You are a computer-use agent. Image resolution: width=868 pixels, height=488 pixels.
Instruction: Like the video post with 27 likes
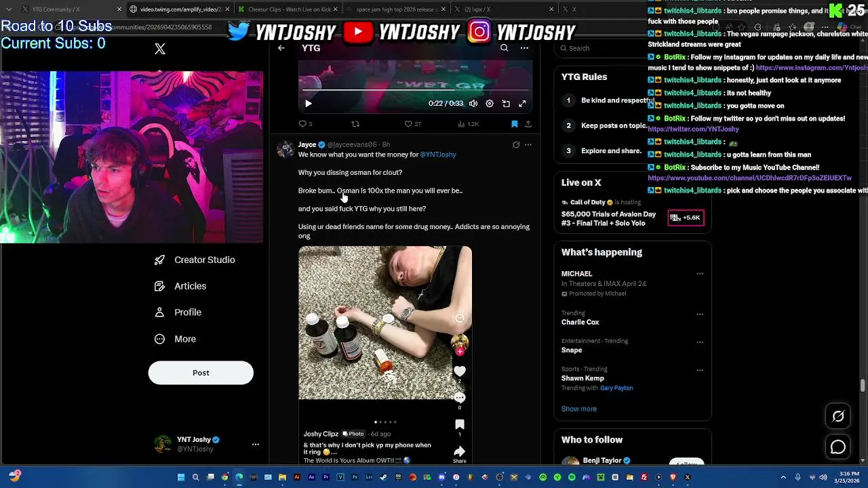tap(412, 124)
